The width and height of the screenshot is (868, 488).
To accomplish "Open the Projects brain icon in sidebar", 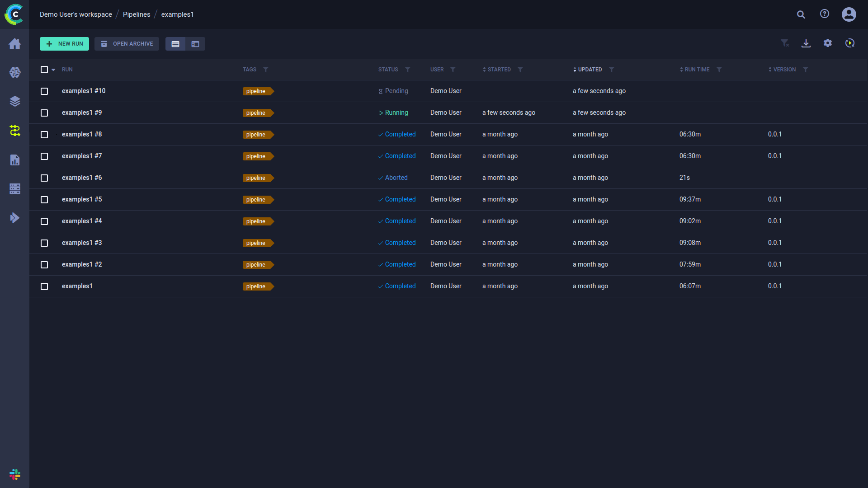I will 15,72.
